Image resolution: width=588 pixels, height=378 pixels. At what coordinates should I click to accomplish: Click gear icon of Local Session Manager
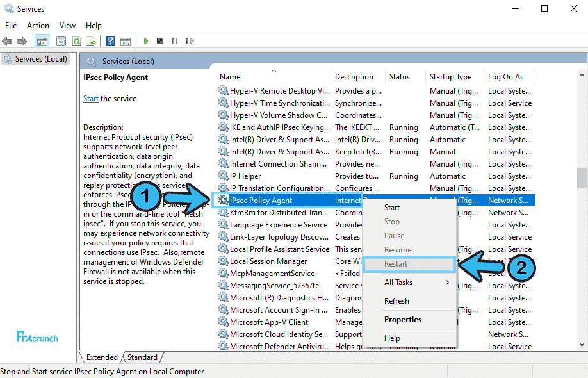(x=224, y=261)
